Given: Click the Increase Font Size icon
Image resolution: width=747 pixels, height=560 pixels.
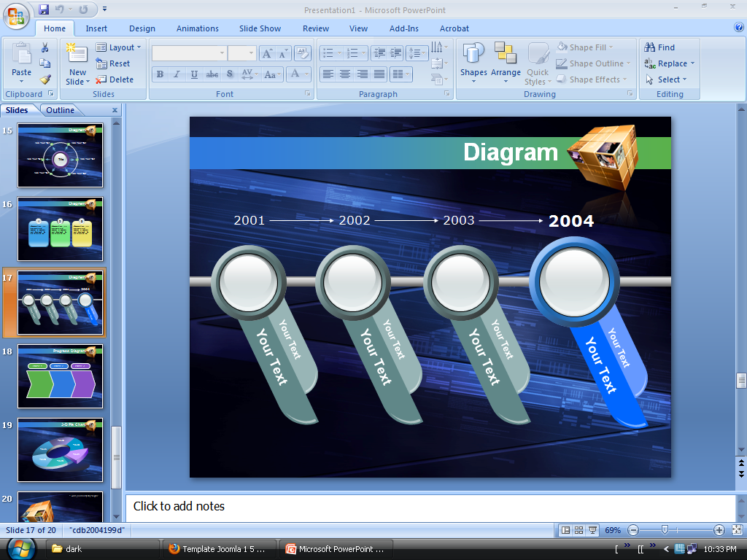Looking at the screenshot, I should click(x=267, y=53).
